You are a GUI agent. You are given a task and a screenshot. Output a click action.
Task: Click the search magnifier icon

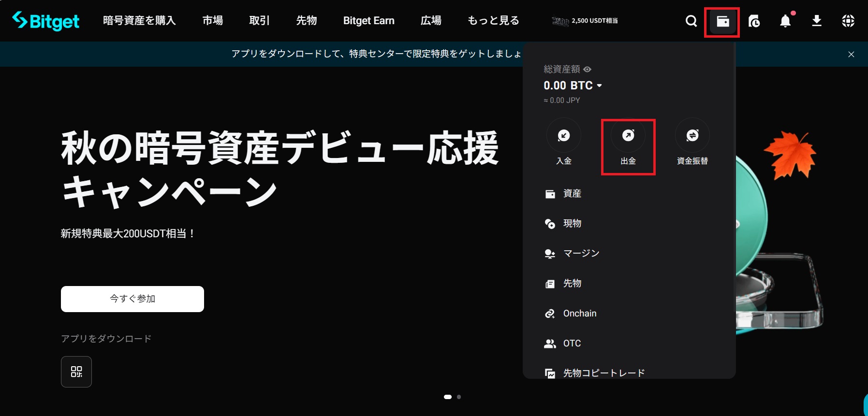pyautogui.click(x=691, y=21)
